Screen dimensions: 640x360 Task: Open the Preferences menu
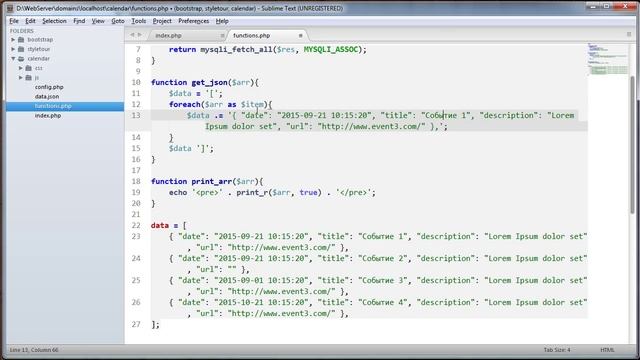pyautogui.click(x=193, y=21)
